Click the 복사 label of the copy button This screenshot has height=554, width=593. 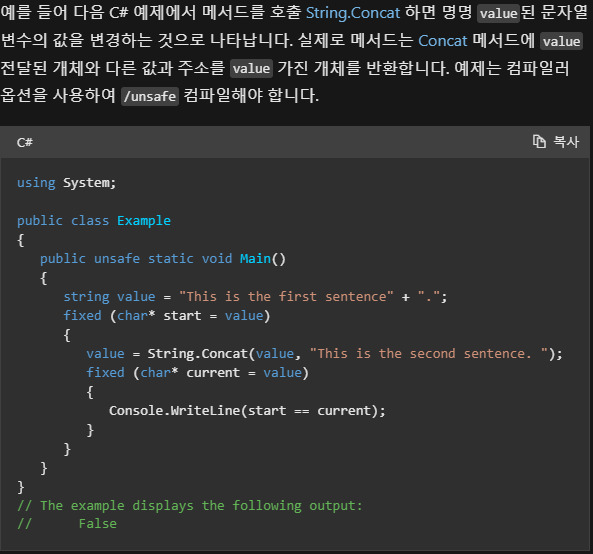[566, 142]
